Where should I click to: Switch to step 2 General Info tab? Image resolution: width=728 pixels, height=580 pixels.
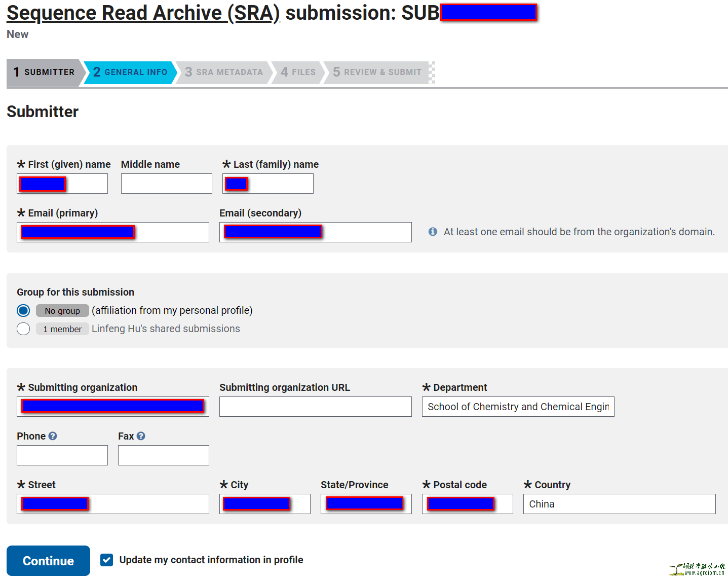(130, 72)
